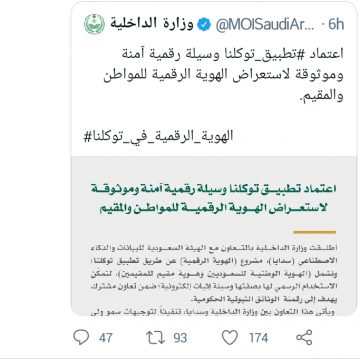
Task: Open the @MOISaudiAr... handle link
Action: click(265, 25)
